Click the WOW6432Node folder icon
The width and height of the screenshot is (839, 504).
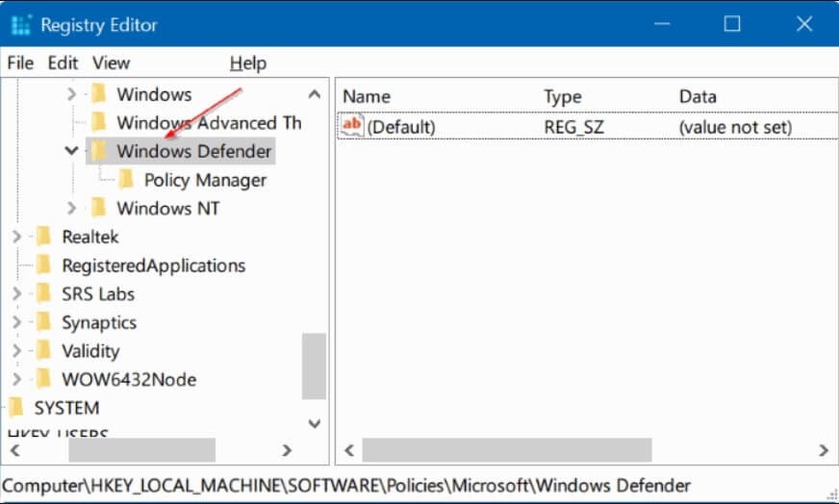(x=43, y=379)
